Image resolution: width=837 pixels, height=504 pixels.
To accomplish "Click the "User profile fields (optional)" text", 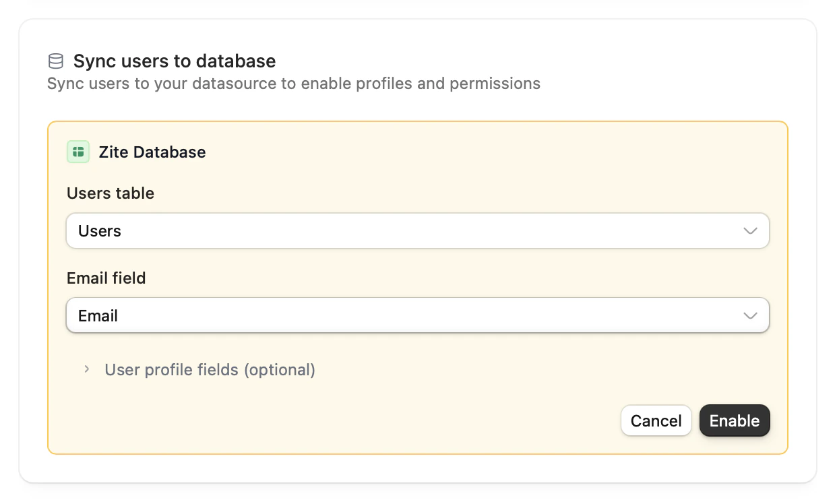I will coord(210,369).
